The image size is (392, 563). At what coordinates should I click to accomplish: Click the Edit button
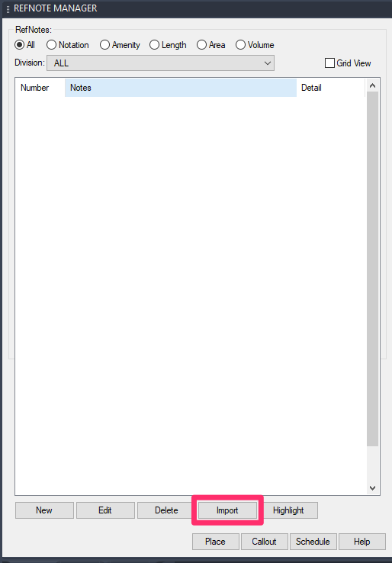pos(105,510)
